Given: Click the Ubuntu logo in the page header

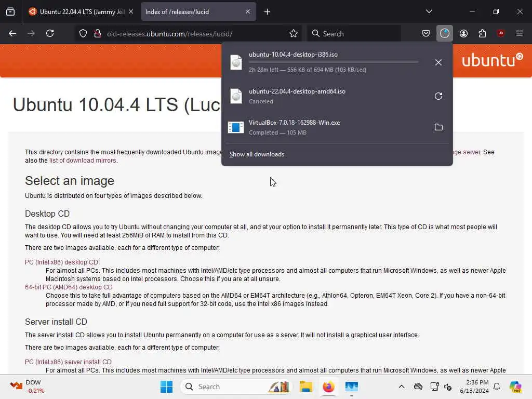Looking at the screenshot, I should (493, 60).
